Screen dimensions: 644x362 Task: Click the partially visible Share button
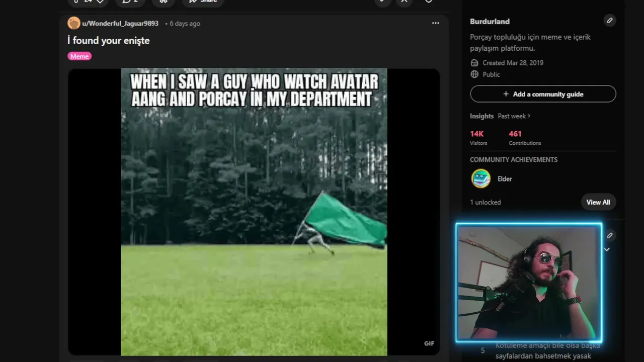pyautogui.click(x=204, y=2)
